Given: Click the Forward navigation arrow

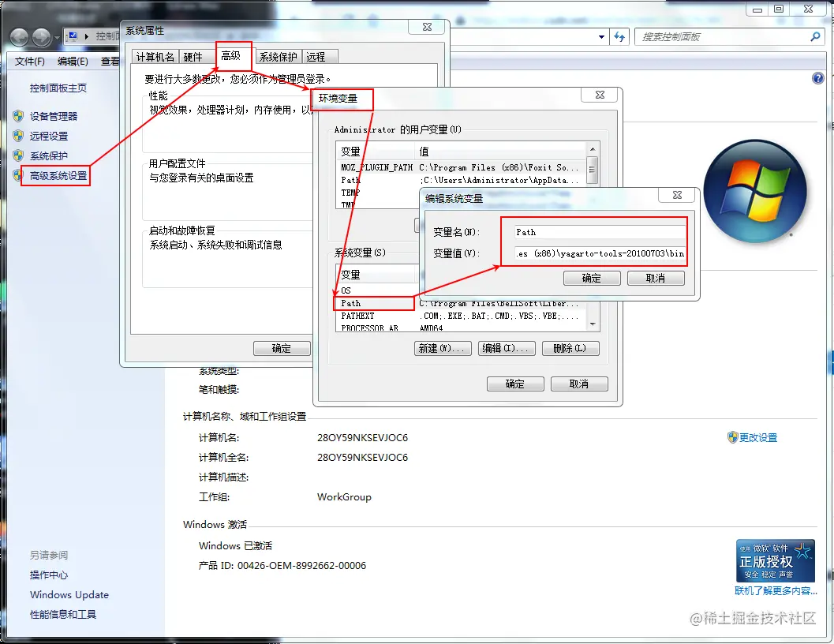Looking at the screenshot, I should point(42,37).
